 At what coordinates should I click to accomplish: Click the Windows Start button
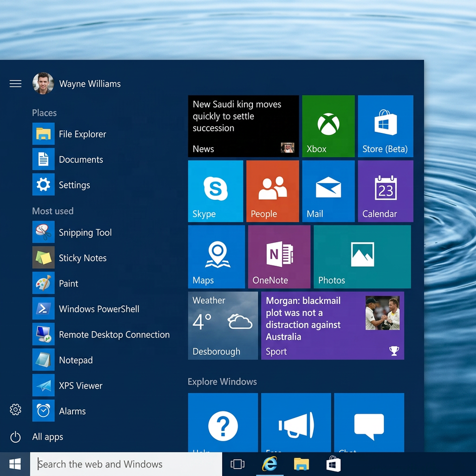15,464
